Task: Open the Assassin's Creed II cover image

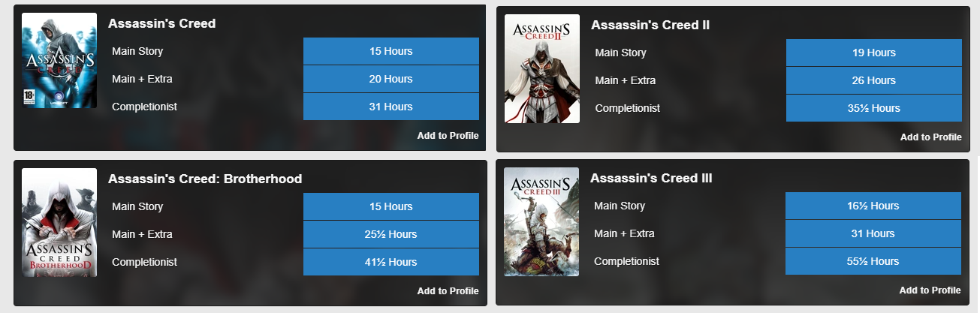Action: [x=541, y=68]
